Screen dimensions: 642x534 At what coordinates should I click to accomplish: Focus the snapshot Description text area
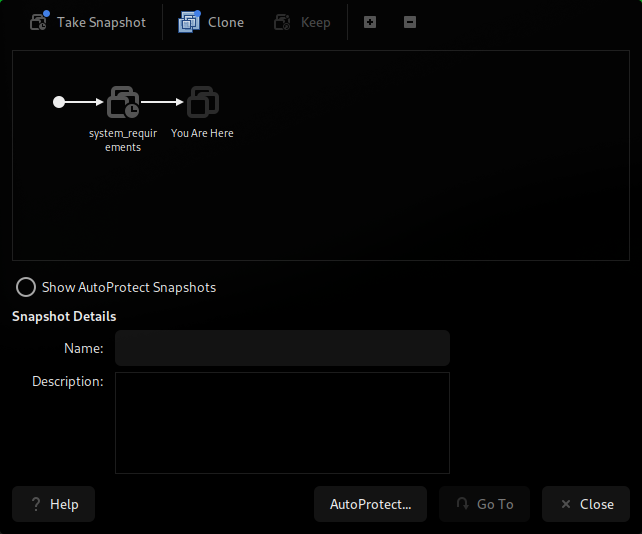282,423
